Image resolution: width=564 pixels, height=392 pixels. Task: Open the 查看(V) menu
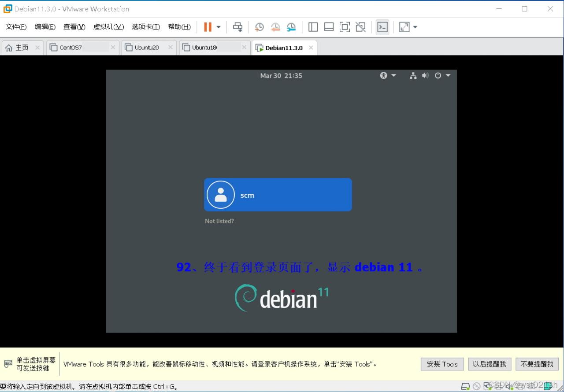(x=74, y=27)
